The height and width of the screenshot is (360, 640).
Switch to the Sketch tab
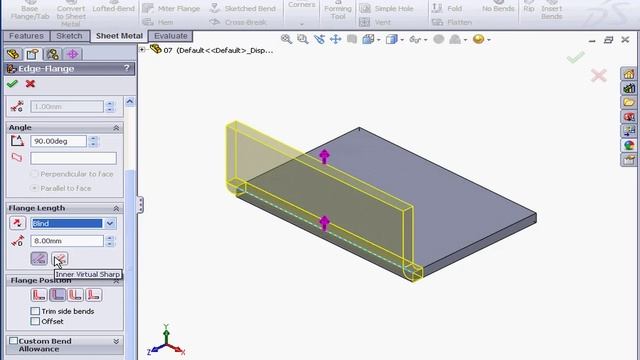pyautogui.click(x=69, y=36)
